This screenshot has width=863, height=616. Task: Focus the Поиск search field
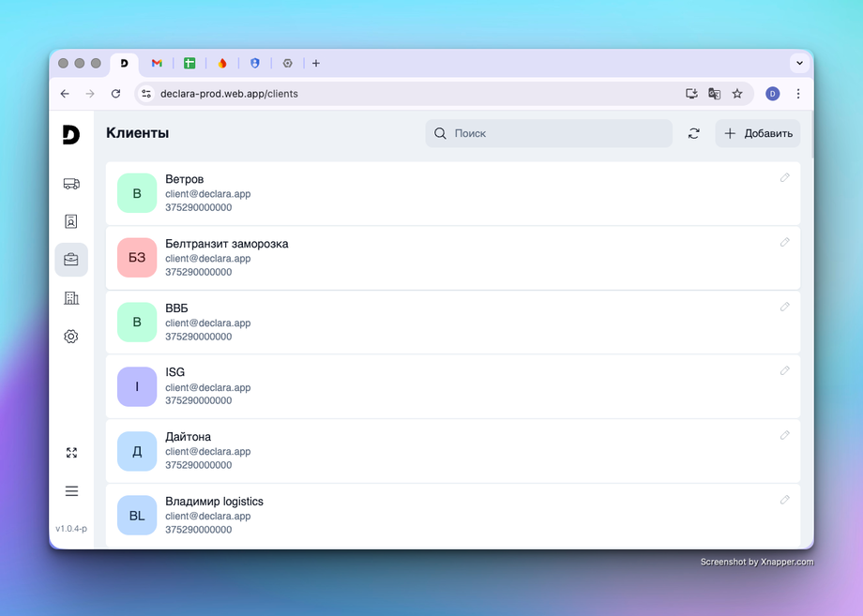[549, 133]
